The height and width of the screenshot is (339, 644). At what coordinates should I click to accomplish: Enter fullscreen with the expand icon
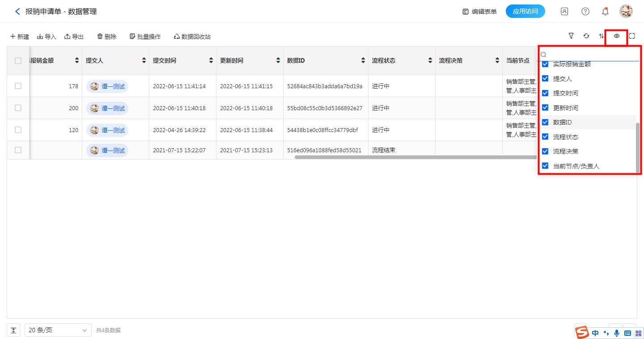[632, 36]
